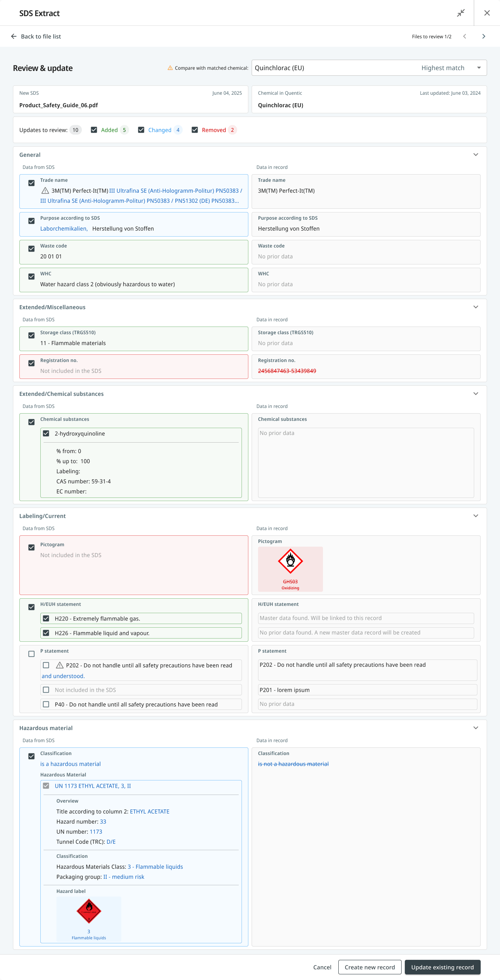
Task: Collapse the Extended/Miscellaneous section
Action: click(476, 307)
